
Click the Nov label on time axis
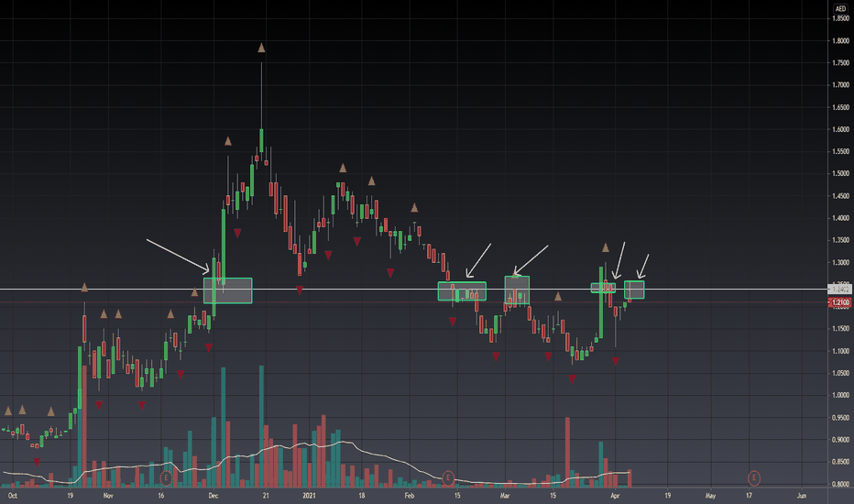click(x=108, y=496)
